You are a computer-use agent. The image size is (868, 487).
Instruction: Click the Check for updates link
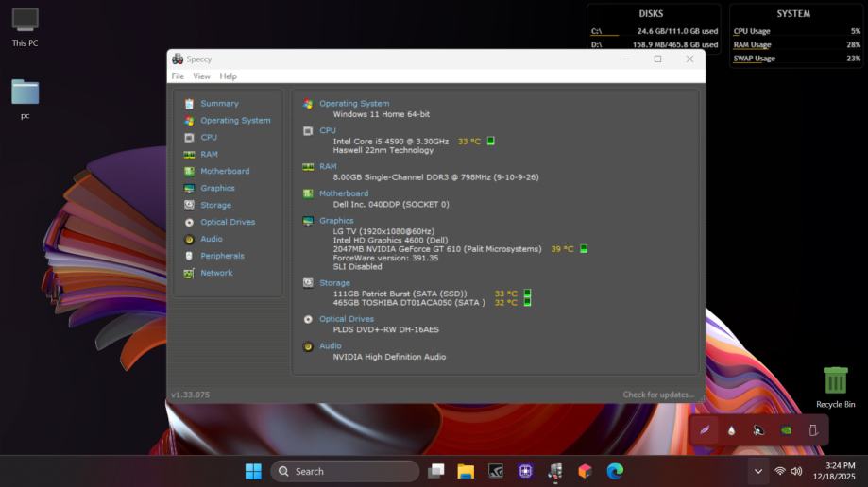pyautogui.click(x=658, y=395)
